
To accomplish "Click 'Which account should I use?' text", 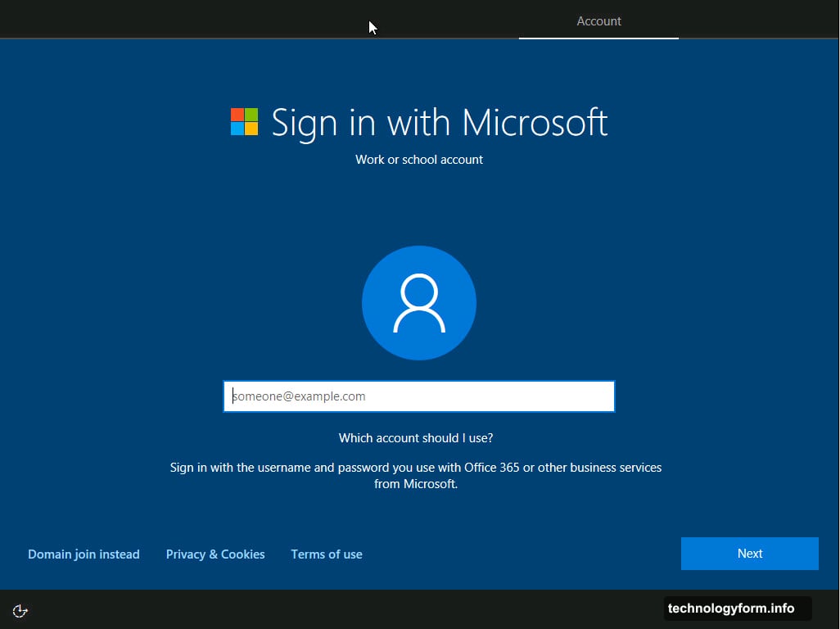I will 416,437.
